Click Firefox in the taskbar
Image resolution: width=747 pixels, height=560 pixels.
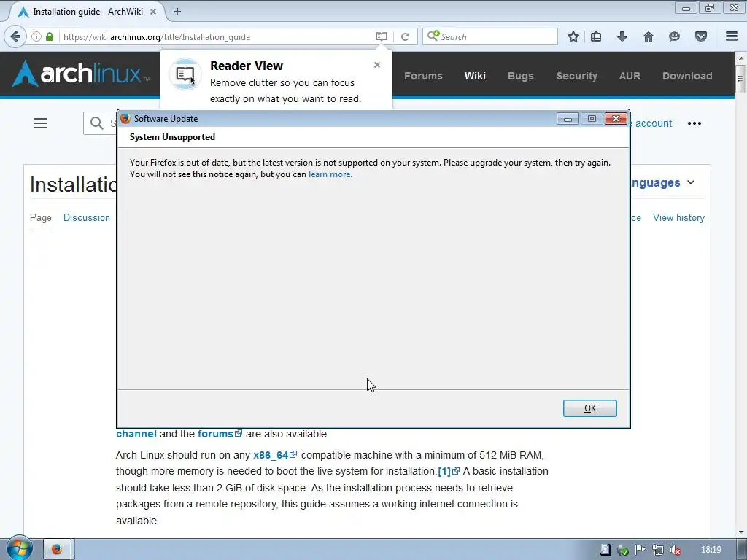57,549
